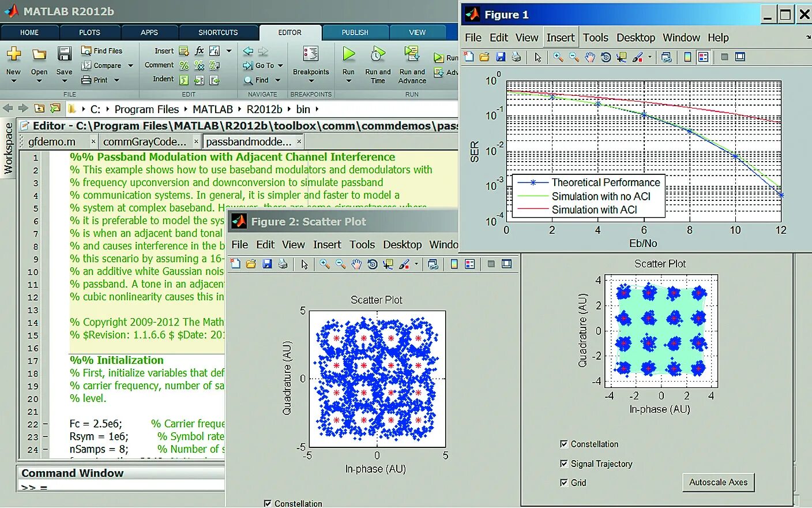Screen dimensions: 812x508
Task: Click the go back arrow in Navigate group
Action: (248, 51)
